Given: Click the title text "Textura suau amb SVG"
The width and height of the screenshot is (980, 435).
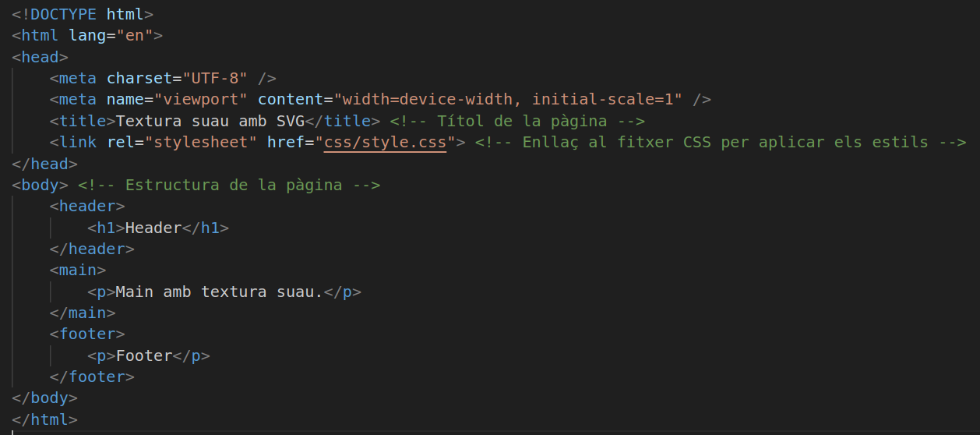Looking at the screenshot, I should [x=210, y=121].
